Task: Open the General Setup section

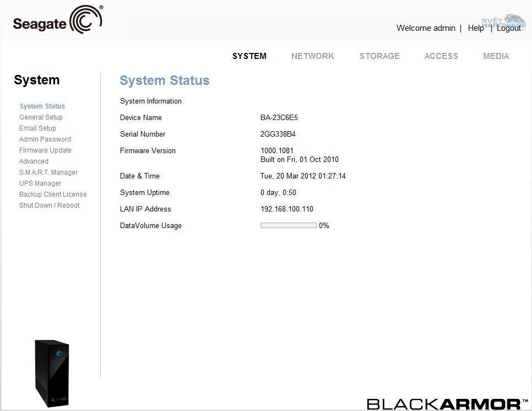Action: 41,117
